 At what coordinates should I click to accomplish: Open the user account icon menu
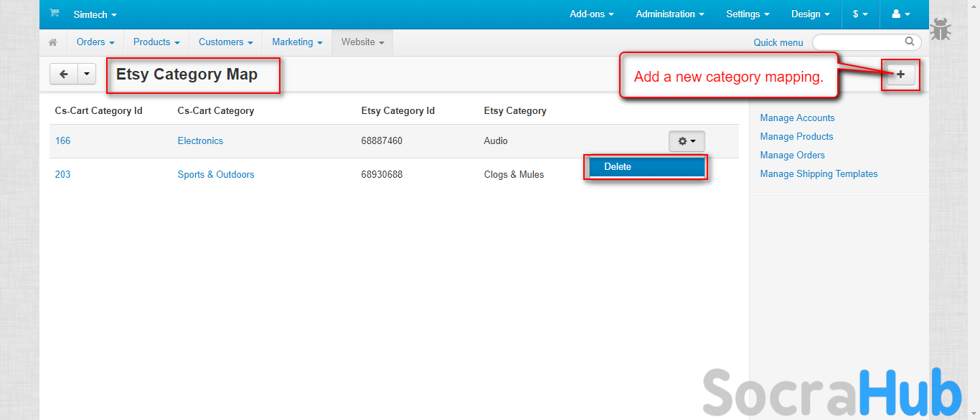(x=900, y=14)
